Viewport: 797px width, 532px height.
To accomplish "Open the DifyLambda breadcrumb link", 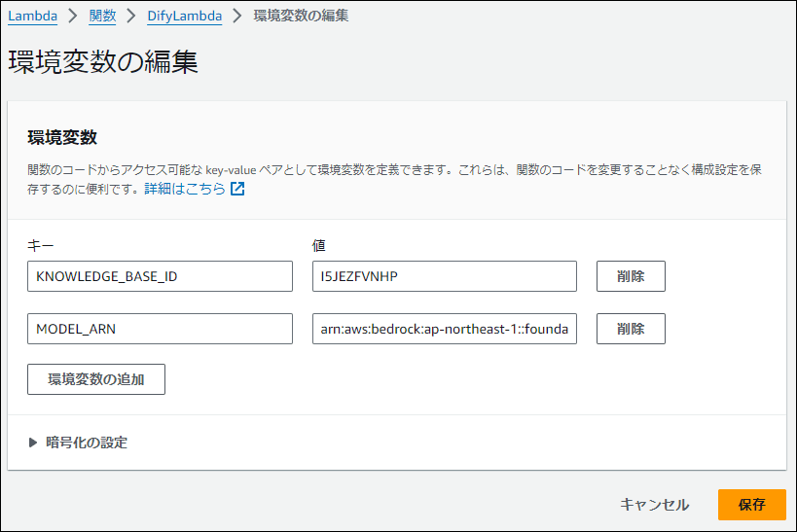I will click(184, 16).
